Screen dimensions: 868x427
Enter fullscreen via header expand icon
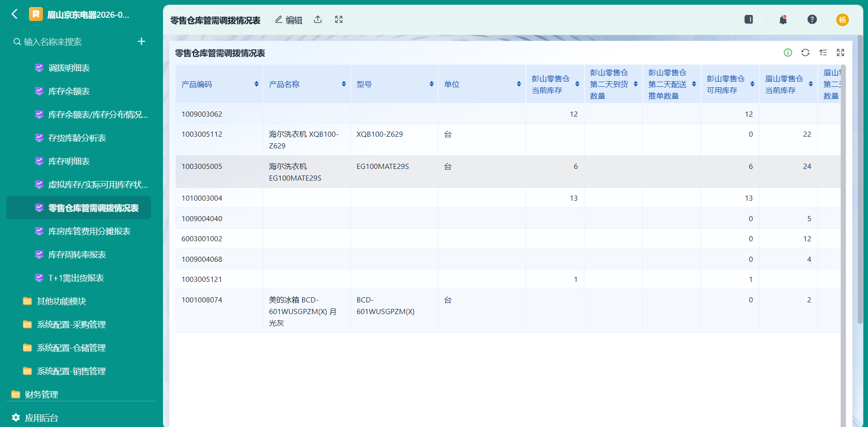click(339, 20)
